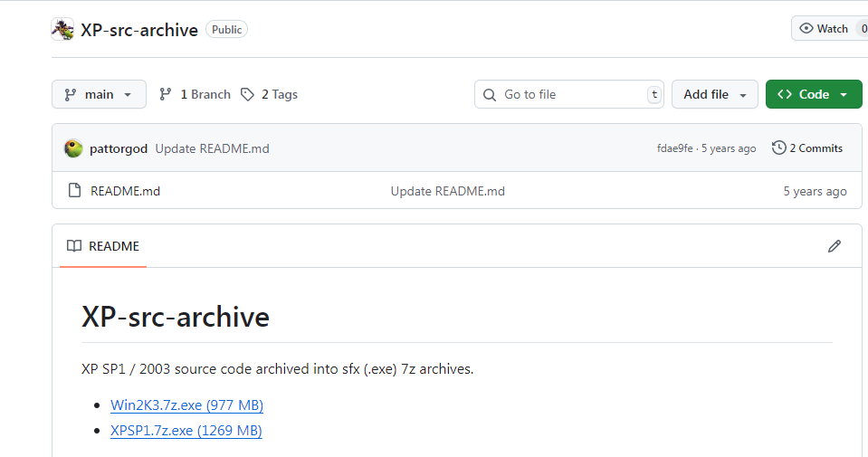Click the eye icon on Watch button
Viewport: 868px width, 457px height.
tap(806, 29)
